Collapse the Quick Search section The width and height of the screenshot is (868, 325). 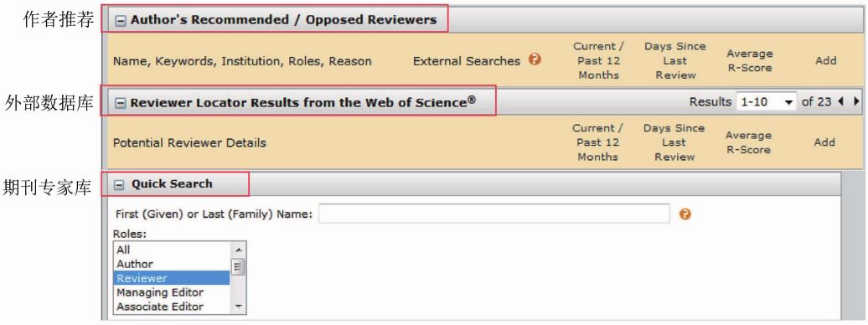tap(120, 185)
